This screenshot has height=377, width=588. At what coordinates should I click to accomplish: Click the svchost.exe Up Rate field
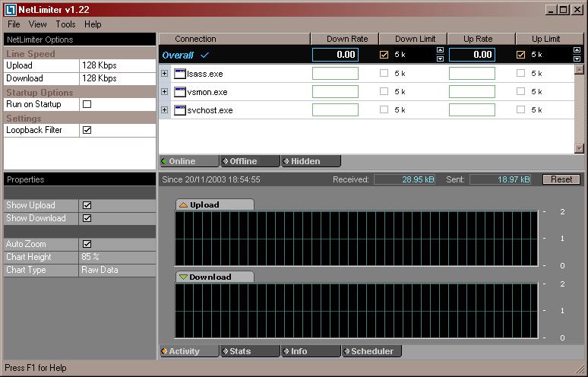[x=472, y=110]
